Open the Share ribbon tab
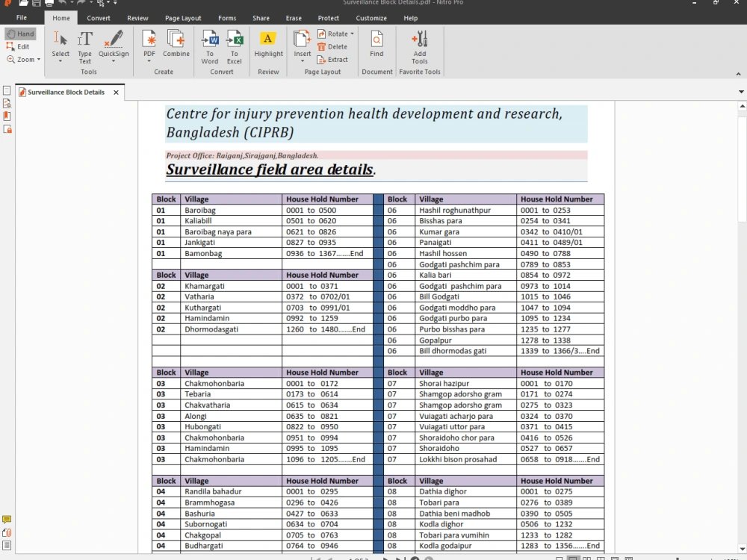The image size is (747, 560). click(261, 18)
